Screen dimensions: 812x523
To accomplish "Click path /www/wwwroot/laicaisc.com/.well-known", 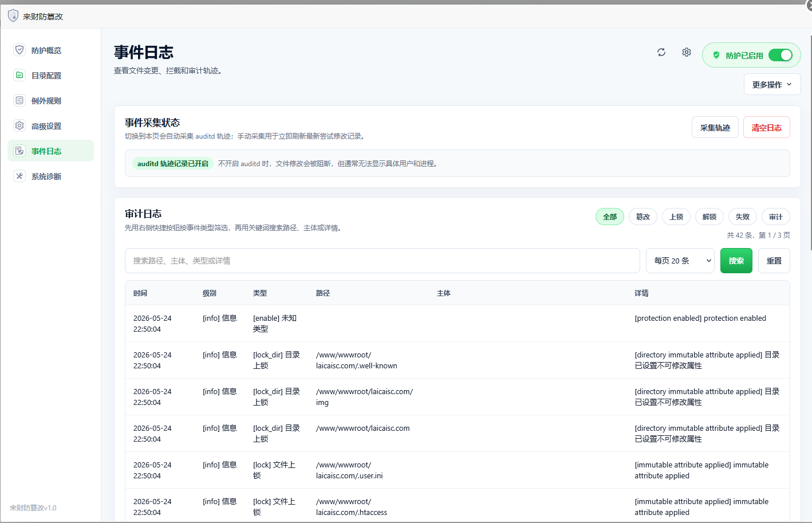I will pyautogui.click(x=357, y=360).
